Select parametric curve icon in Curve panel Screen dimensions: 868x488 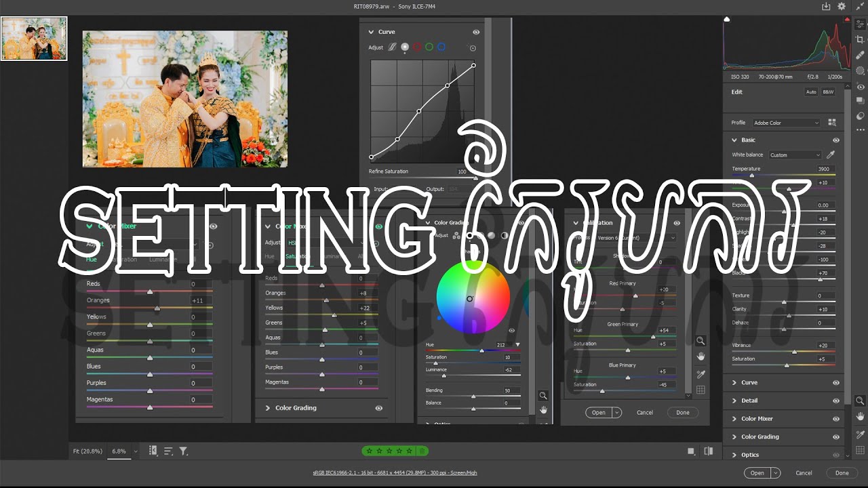(391, 47)
